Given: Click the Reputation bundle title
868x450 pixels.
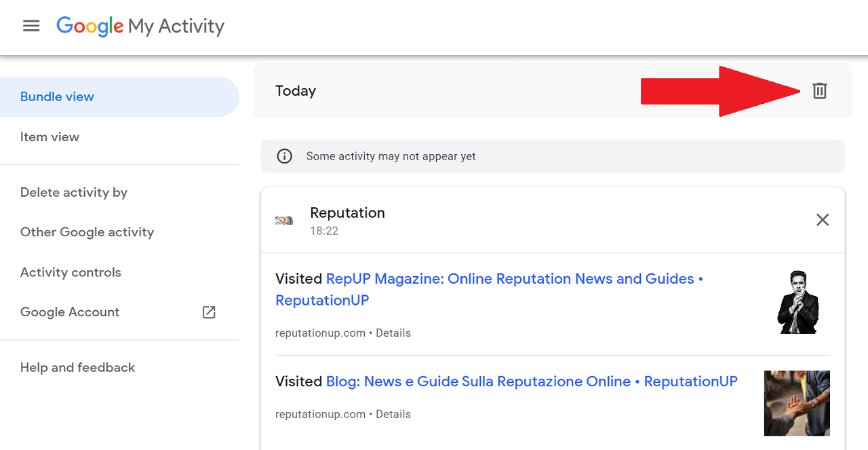Looking at the screenshot, I should (347, 212).
